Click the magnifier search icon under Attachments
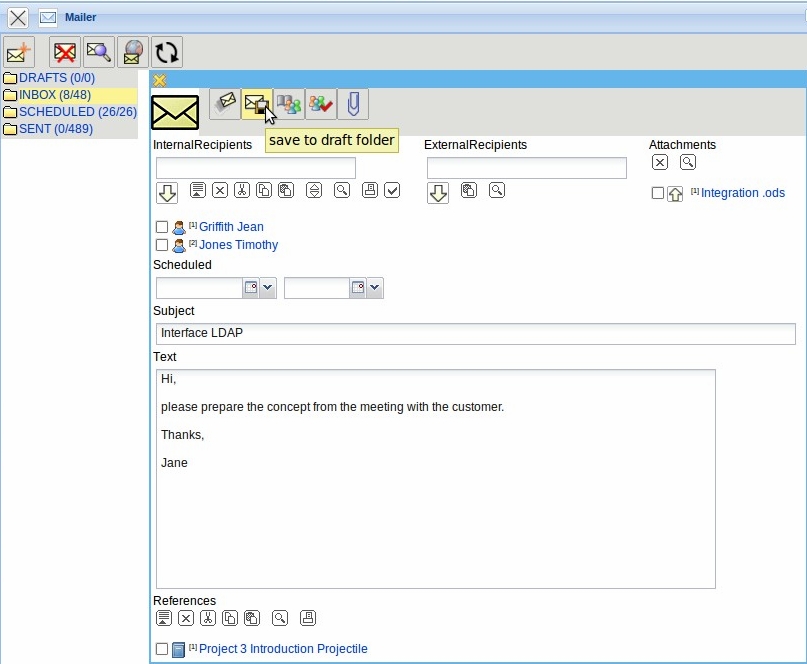This screenshot has height=664, width=807. click(x=687, y=162)
